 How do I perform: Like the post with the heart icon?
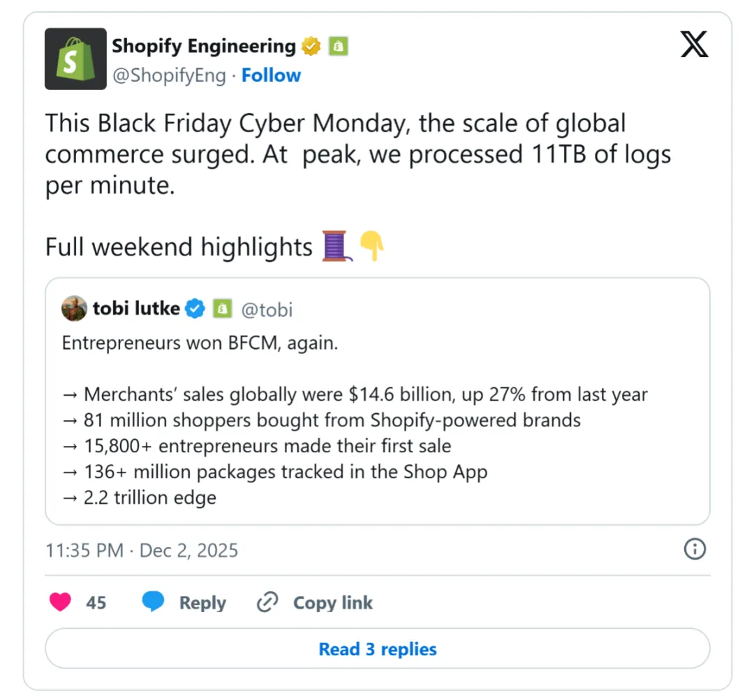pos(61,602)
